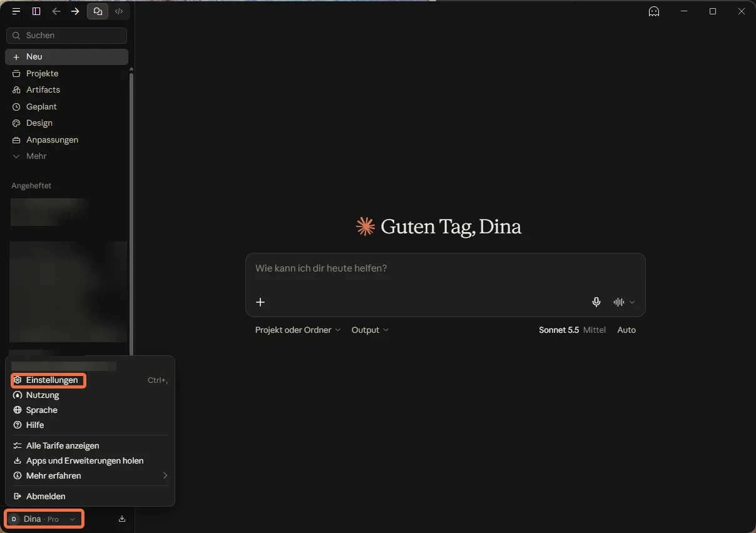Go forward with the right arrow

tap(75, 11)
